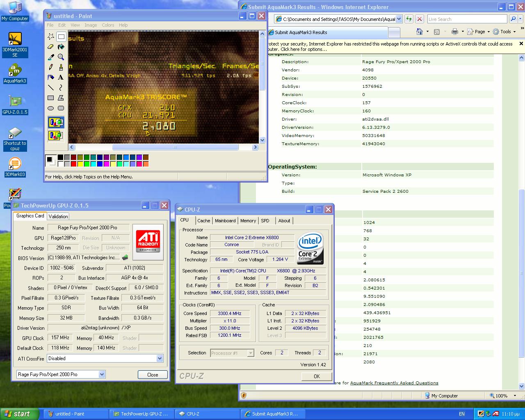Open the Image menu in Paint
The height and width of the screenshot is (420, 525).
(91, 25)
